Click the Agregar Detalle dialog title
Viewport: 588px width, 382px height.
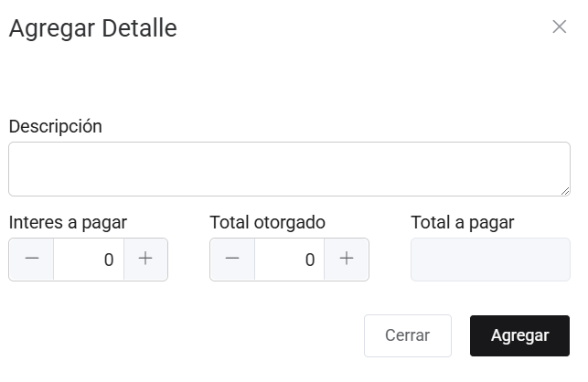point(92,28)
